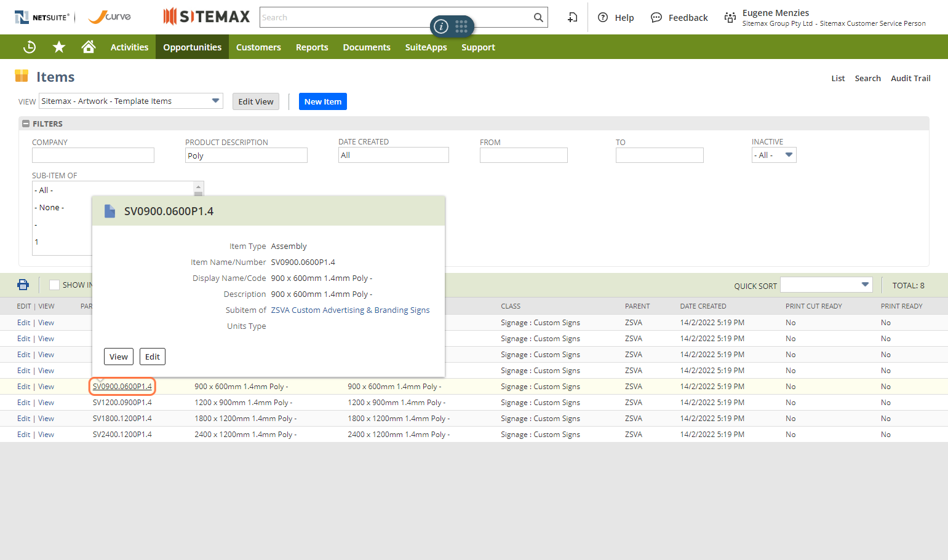Open the View dropdown Sitemax - Artwork - Template Items
Image resolution: width=948 pixels, height=560 pixels.
(x=130, y=101)
